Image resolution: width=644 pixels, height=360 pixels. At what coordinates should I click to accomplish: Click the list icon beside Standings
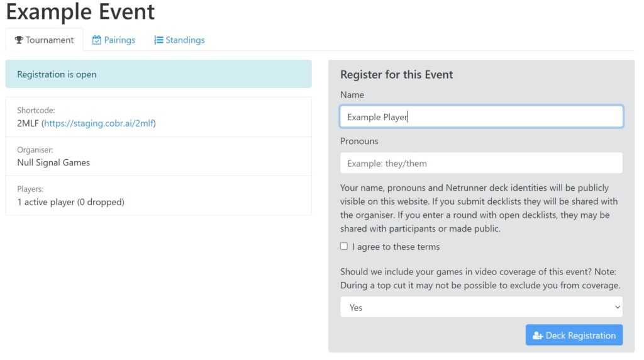coord(158,40)
